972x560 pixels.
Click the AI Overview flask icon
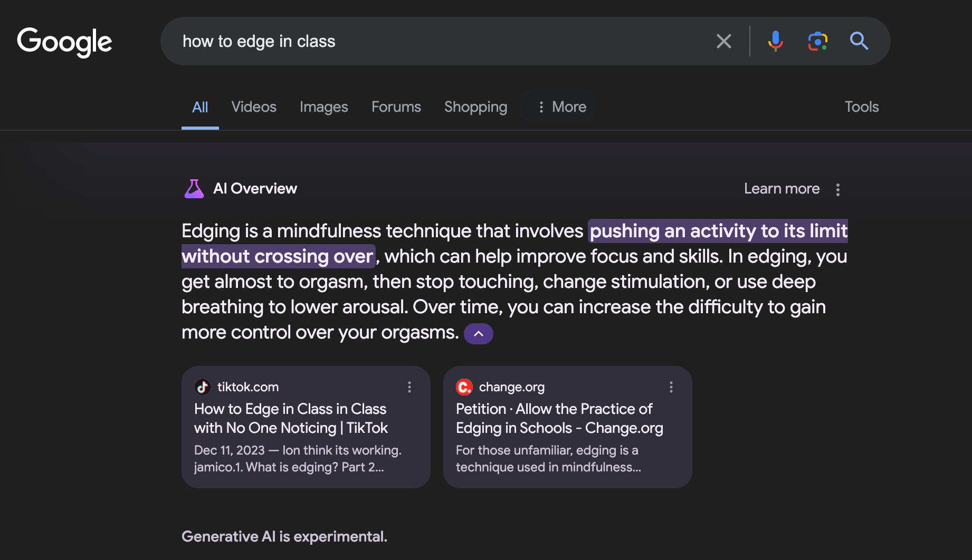[194, 189]
